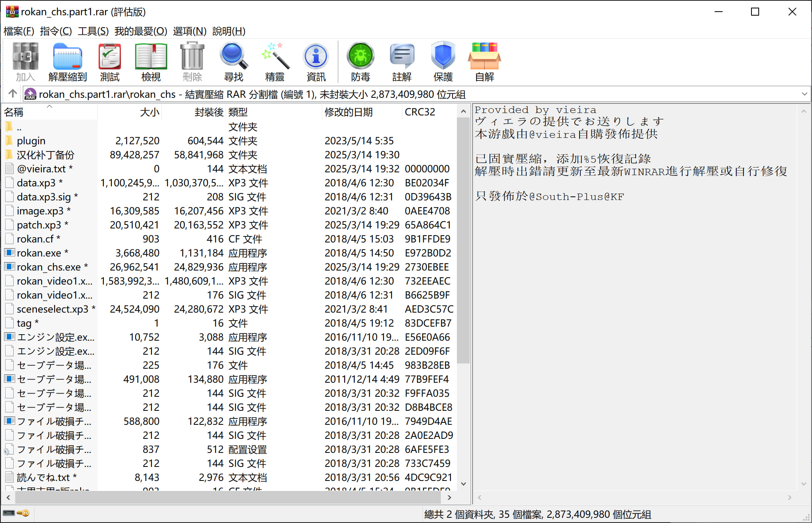Expand the archive path dropdown arrow
The width and height of the screenshot is (812, 523).
coord(804,94)
